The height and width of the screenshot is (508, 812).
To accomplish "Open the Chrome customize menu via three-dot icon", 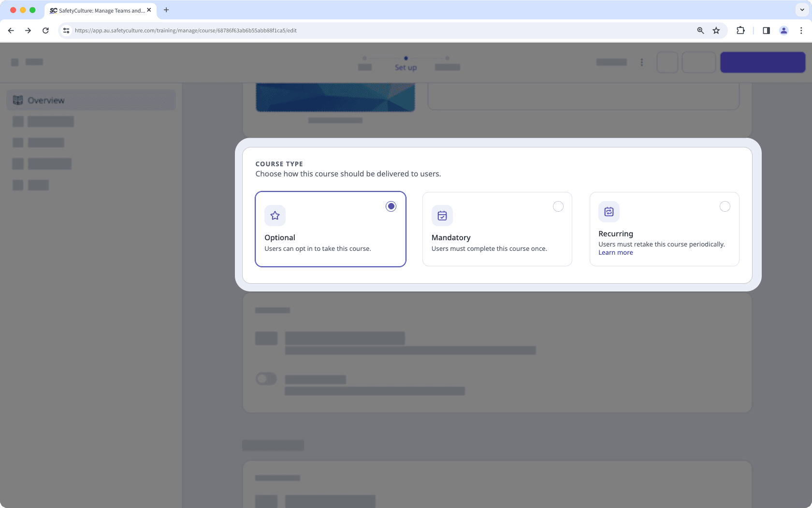I will [x=801, y=30].
